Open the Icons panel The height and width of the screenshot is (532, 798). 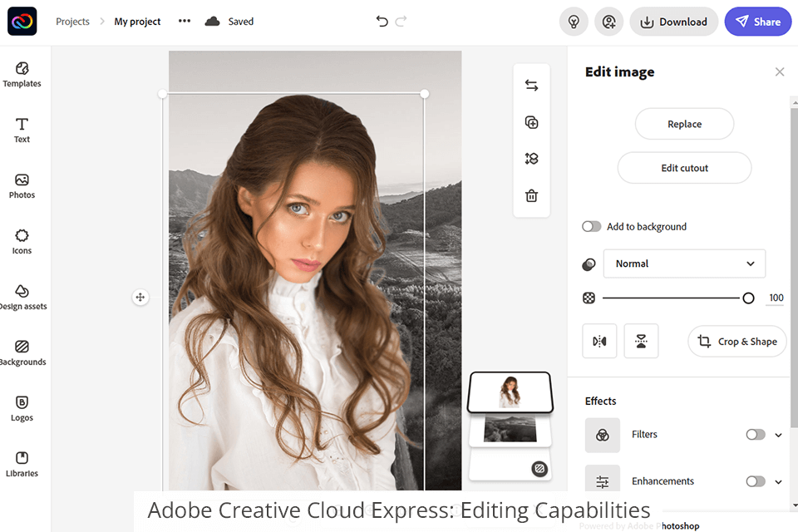point(22,242)
